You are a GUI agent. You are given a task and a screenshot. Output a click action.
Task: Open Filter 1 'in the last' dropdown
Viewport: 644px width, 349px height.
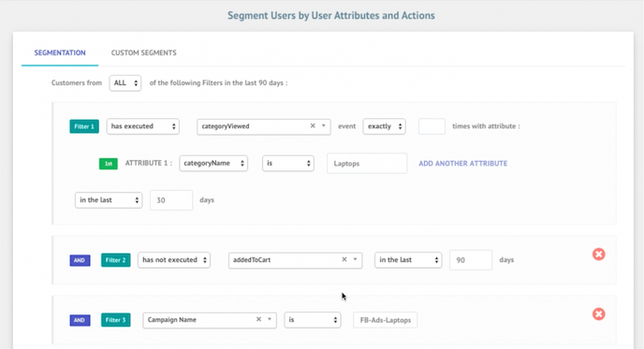tap(109, 200)
